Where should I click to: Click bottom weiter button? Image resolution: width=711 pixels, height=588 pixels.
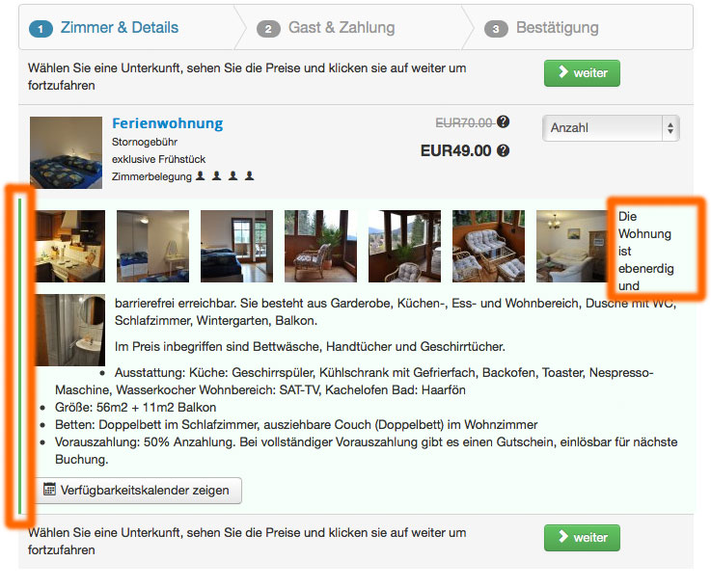click(582, 538)
